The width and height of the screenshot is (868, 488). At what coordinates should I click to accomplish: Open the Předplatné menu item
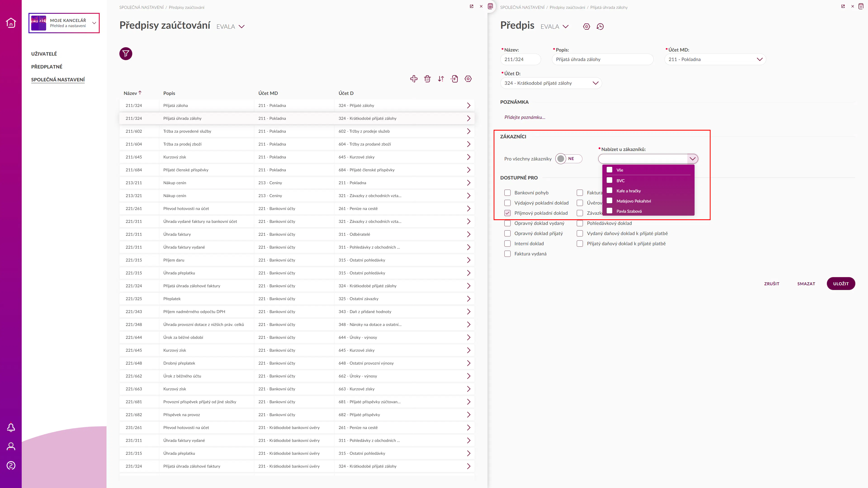click(47, 67)
